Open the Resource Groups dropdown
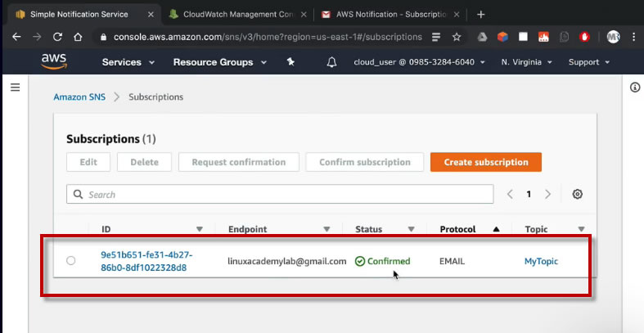 tap(219, 62)
